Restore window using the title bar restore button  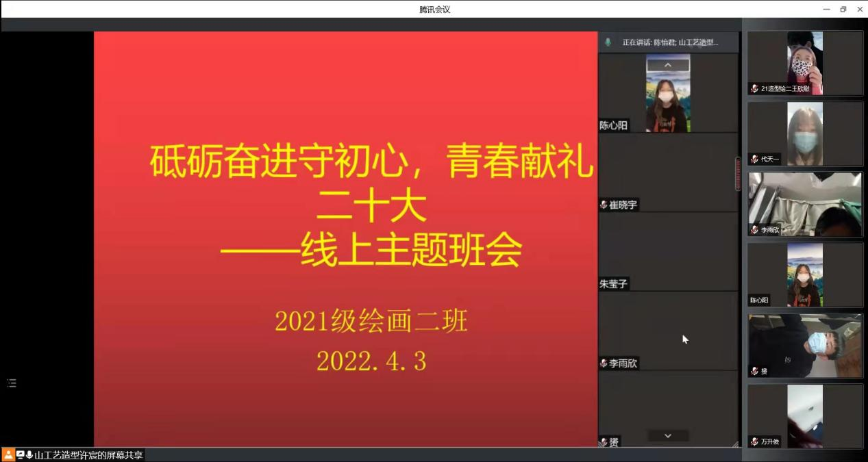tap(843, 9)
